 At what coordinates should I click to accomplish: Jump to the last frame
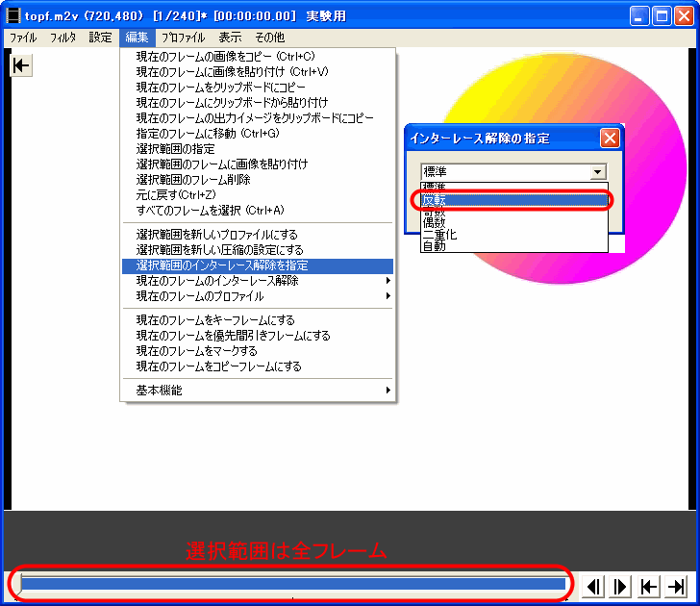(676, 586)
